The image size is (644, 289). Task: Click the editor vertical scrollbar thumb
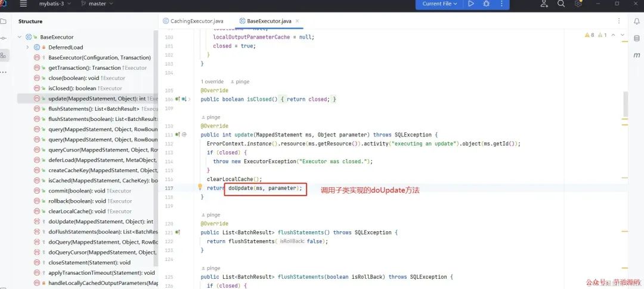click(x=625, y=104)
